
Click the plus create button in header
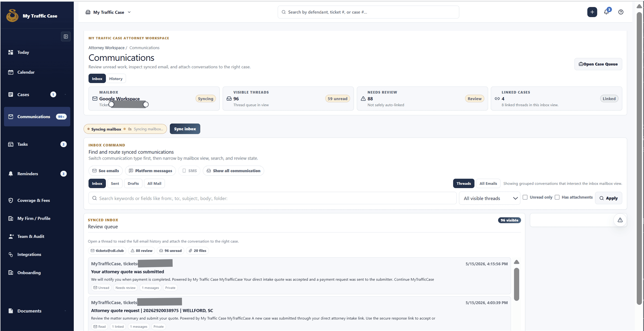592,12
